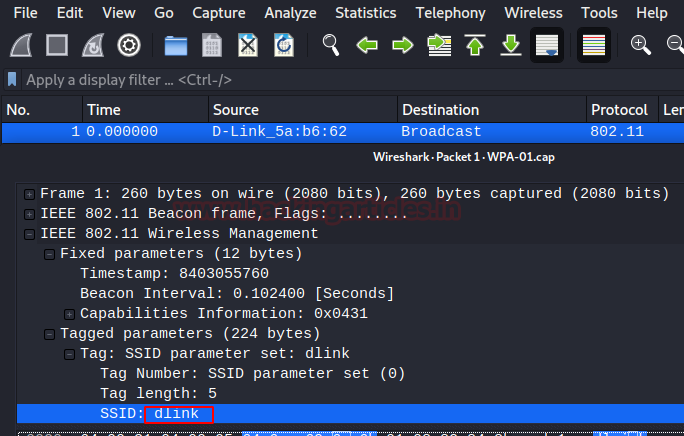
Task: Go to a specified packet
Action: pyautogui.click(x=439, y=45)
